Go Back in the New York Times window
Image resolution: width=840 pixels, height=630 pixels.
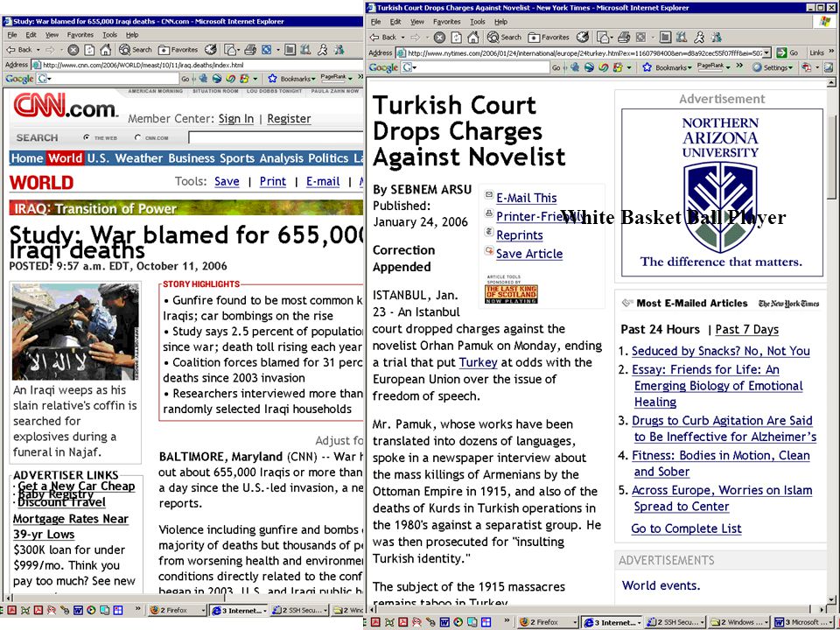383,37
